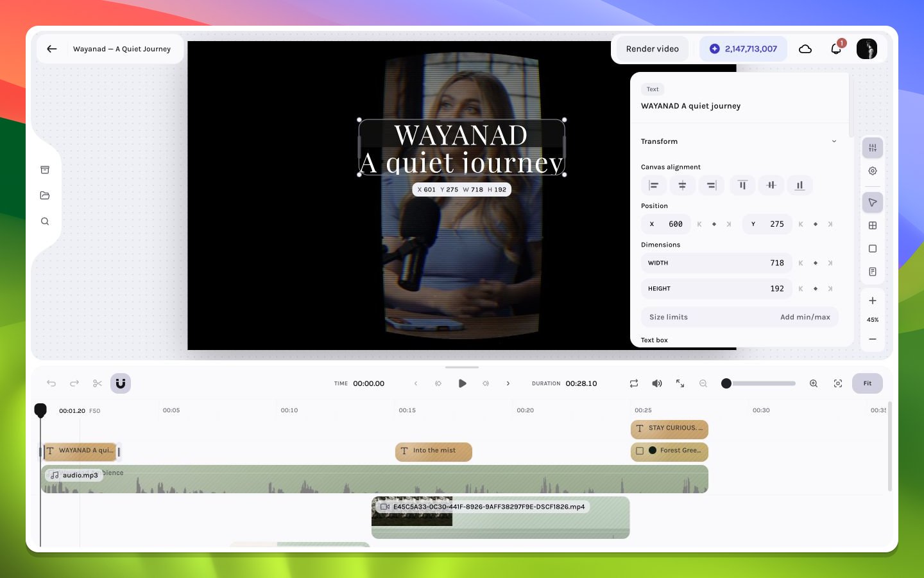The image size is (924, 578).
Task: Zoom in canvas with plus icon
Action: tap(873, 301)
